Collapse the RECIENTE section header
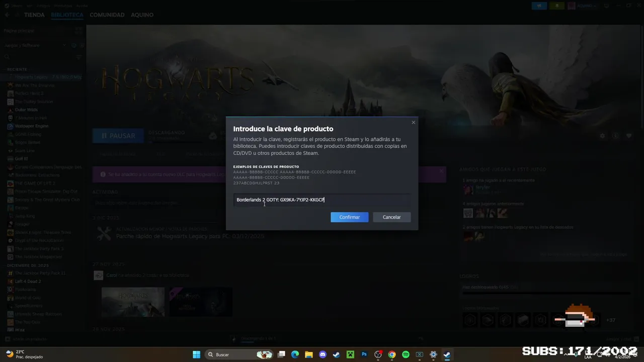 (x=17, y=69)
